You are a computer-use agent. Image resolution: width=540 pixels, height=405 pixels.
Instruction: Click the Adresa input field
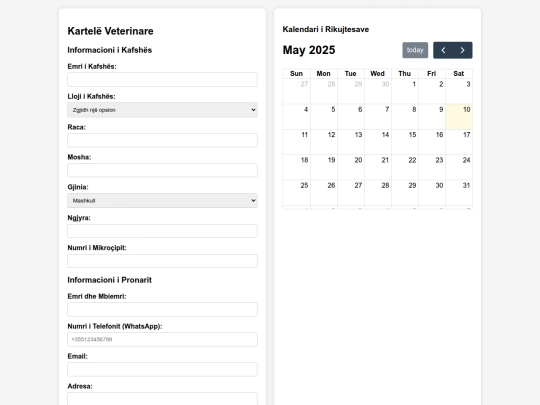(x=162, y=399)
